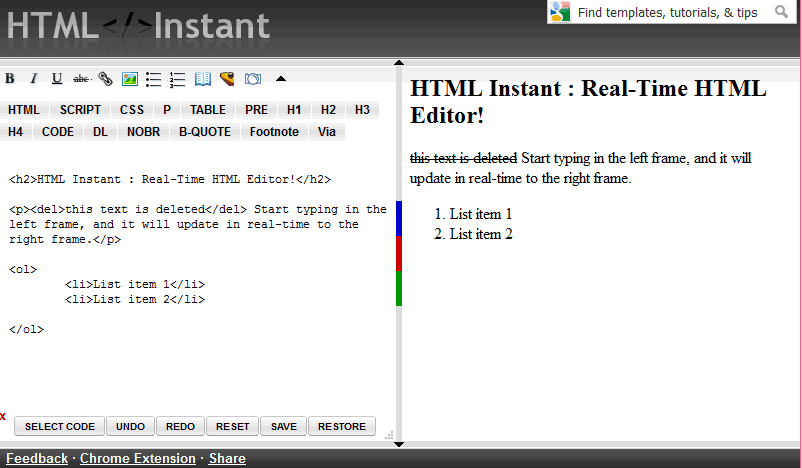Insert DL definition list tag
Image resolution: width=802 pixels, height=468 pixels.
pos(100,132)
